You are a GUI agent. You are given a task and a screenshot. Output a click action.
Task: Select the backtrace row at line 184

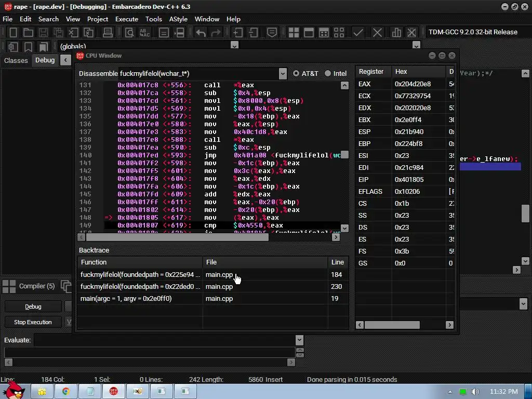(212, 274)
